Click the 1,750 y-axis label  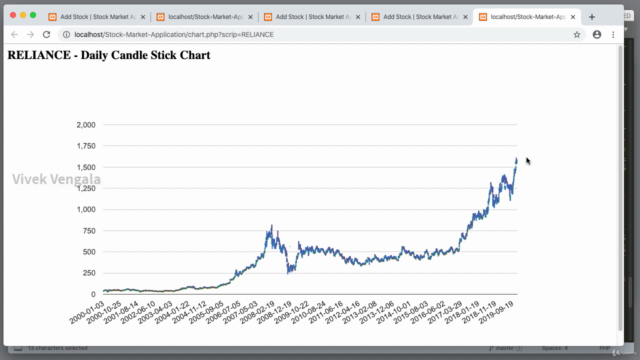[x=86, y=146]
